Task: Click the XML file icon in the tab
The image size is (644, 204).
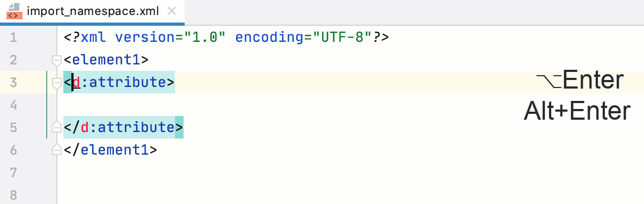Action: tap(14, 12)
